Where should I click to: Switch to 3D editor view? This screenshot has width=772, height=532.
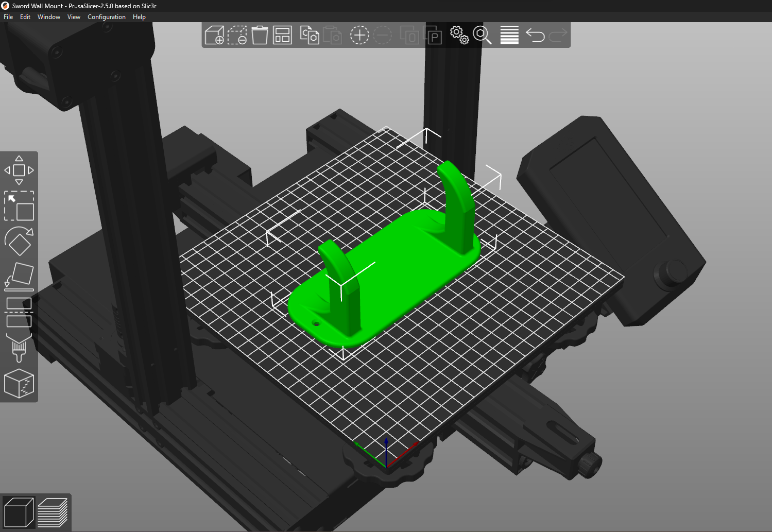(x=19, y=513)
